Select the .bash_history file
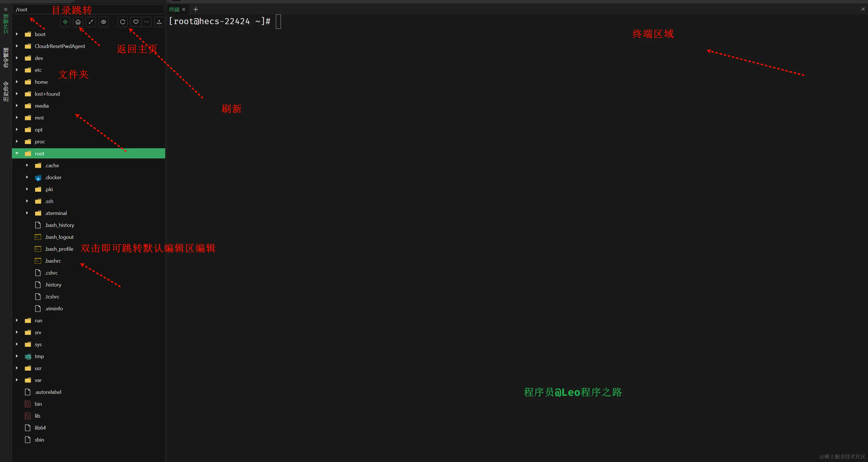 (x=59, y=225)
